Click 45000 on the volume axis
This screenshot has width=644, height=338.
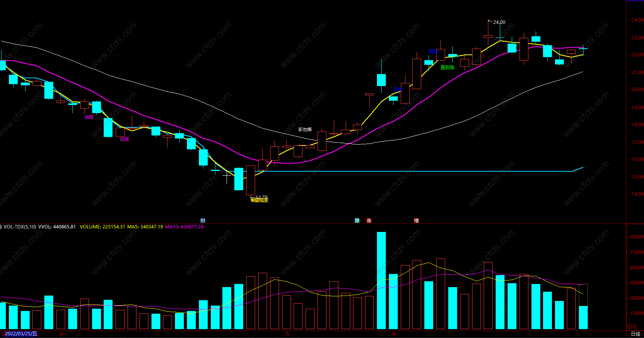637,283
